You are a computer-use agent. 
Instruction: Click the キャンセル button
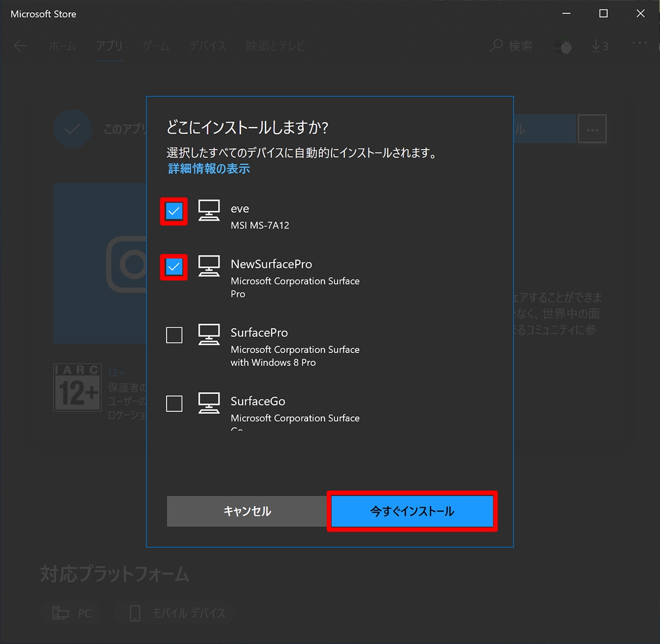[248, 511]
